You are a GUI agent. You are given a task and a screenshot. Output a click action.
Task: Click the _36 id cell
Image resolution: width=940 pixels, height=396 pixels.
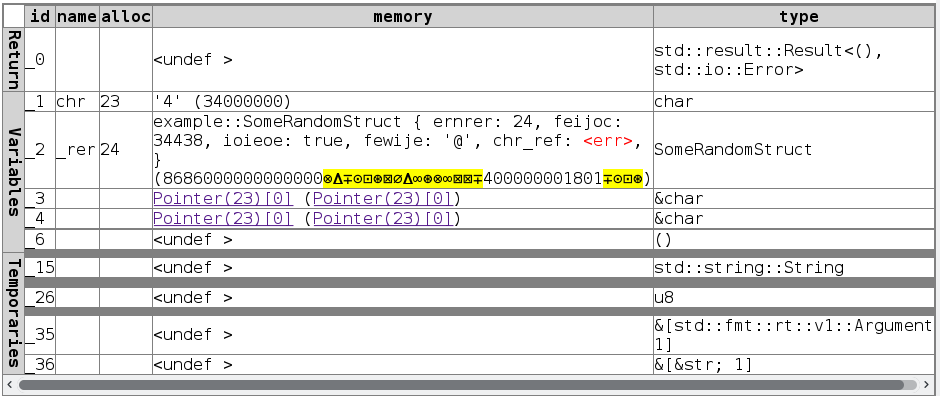[40, 364]
